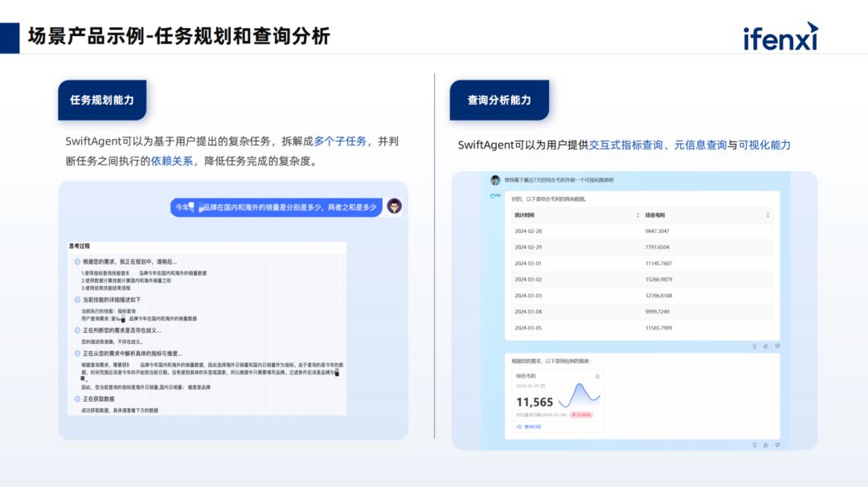868x487 pixels.
Task: Click the blue text 元信息查询
Action: 700,145
